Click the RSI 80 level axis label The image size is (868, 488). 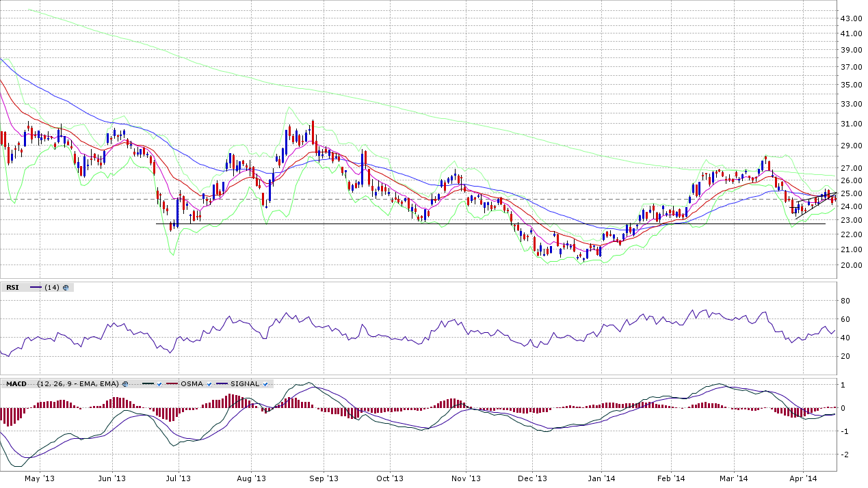(845, 301)
